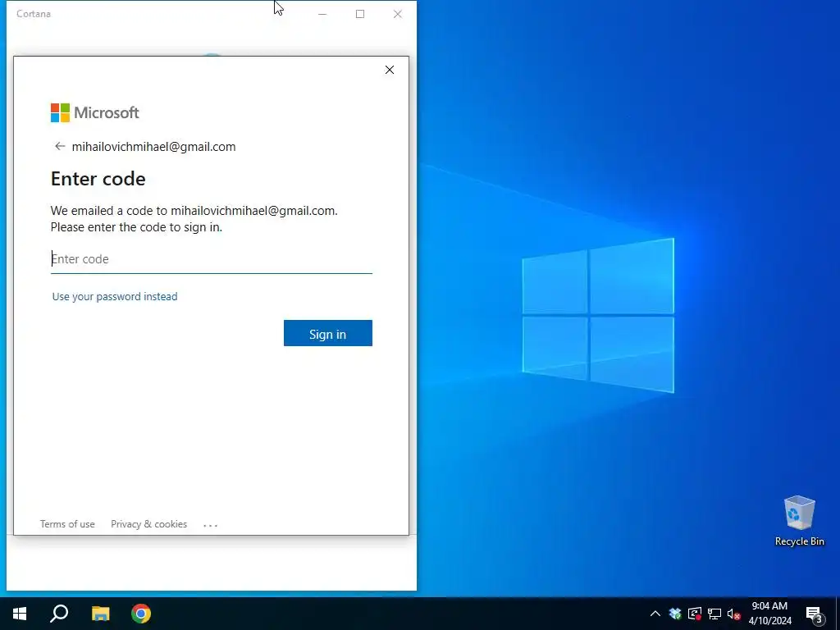The width and height of the screenshot is (840, 630).
Task: Select the Recycle Bin desktop icon
Action: (x=799, y=521)
